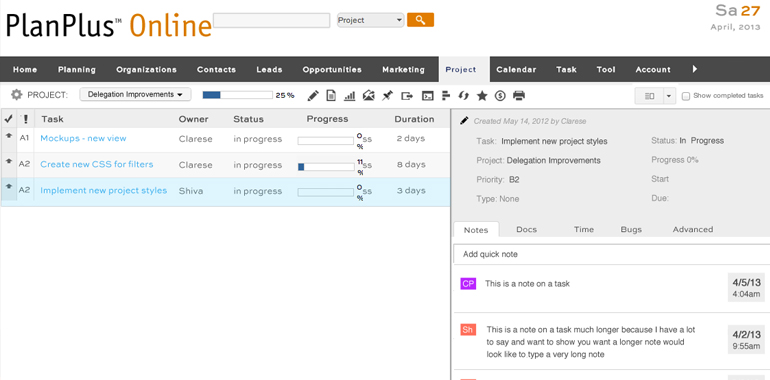Click arrow icon on Create new CSS row
The image size is (770, 380).
[x=8, y=161]
